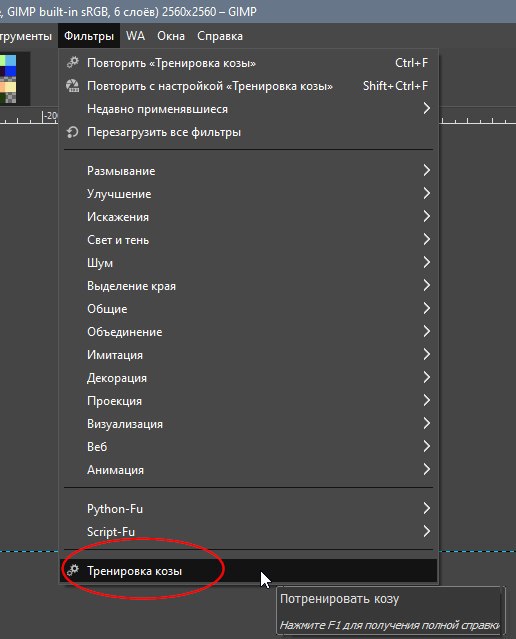Click the Shift+Ctrl+F shortcut text

pos(395,86)
